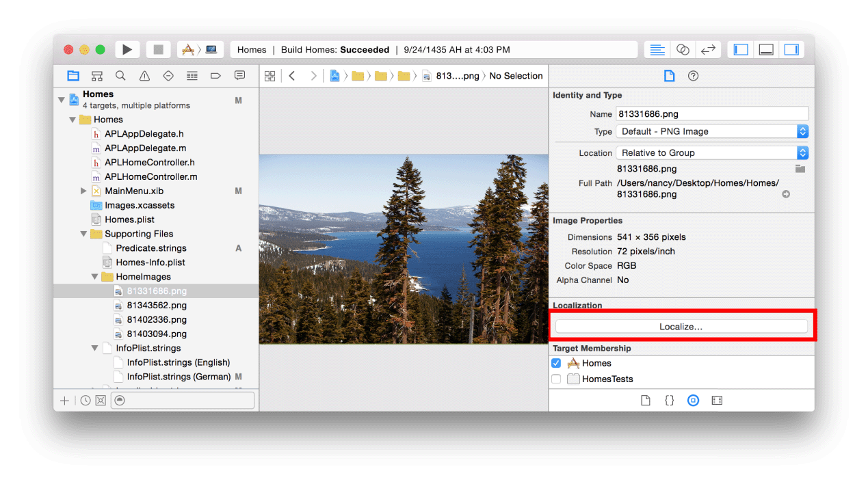
Task: Select the File Template library tab
Action: 645,401
